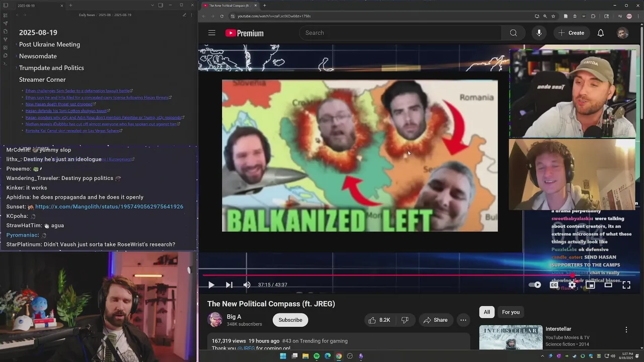The image size is (644, 362).
Task: Play the video
Action: click(211, 285)
